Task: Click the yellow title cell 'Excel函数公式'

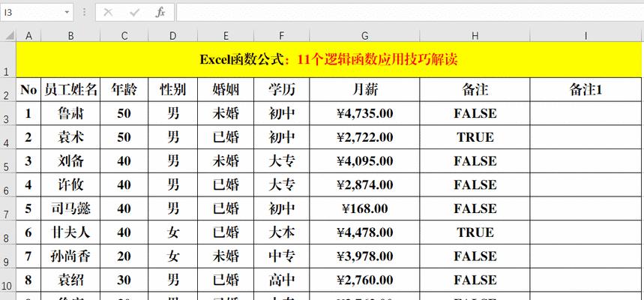Action: [328, 59]
